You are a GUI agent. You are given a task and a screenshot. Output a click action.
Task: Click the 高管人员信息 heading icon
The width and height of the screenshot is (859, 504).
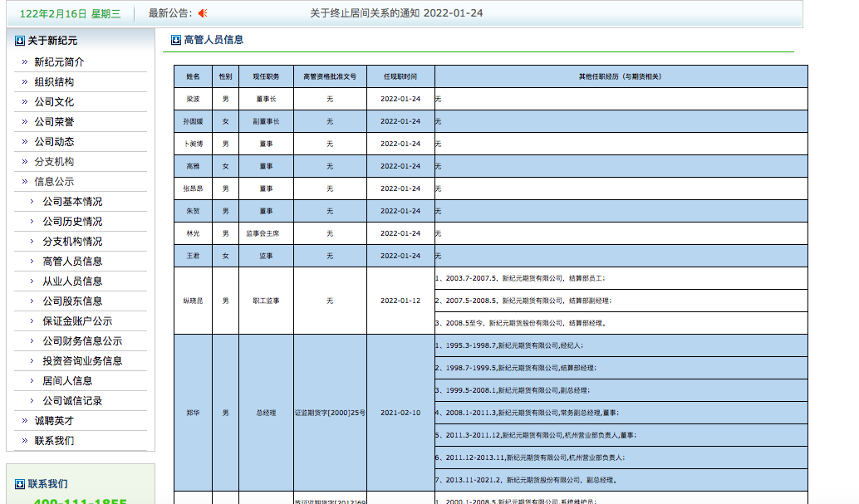coord(176,40)
